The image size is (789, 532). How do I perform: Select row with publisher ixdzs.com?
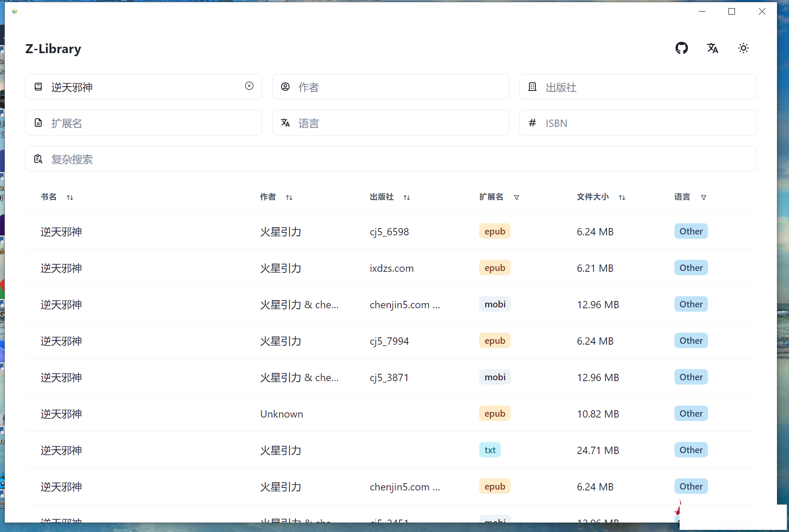pyautogui.click(x=391, y=268)
